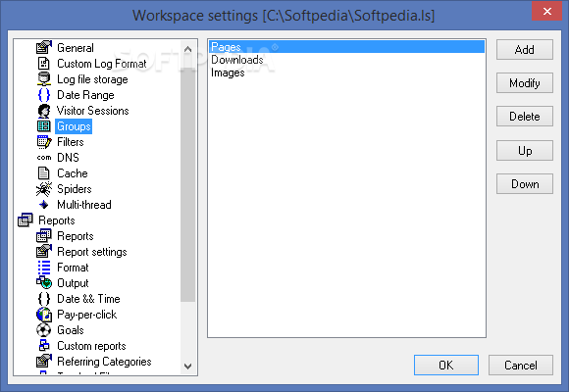
Task: Click the Goals soccer ball icon
Action: tap(44, 330)
